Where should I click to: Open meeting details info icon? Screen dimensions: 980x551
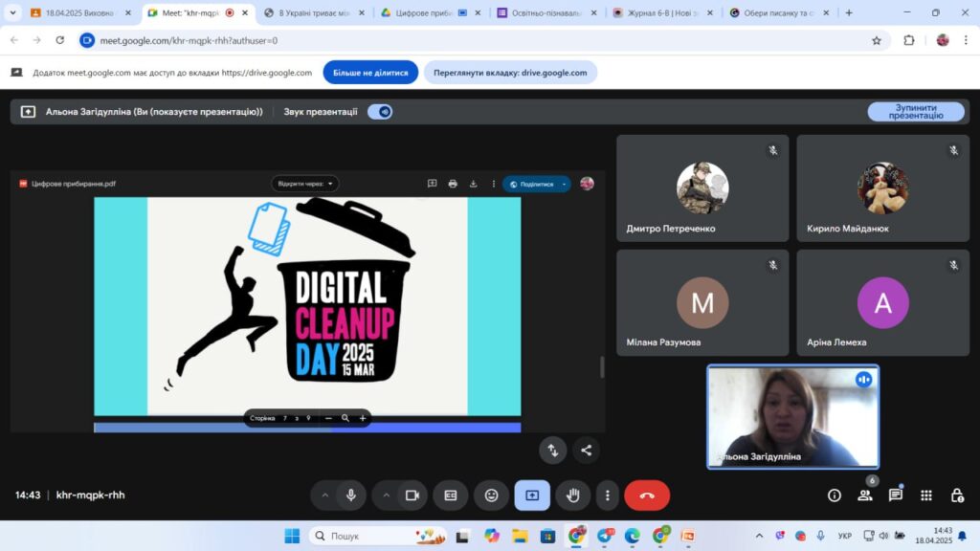(x=835, y=496)
